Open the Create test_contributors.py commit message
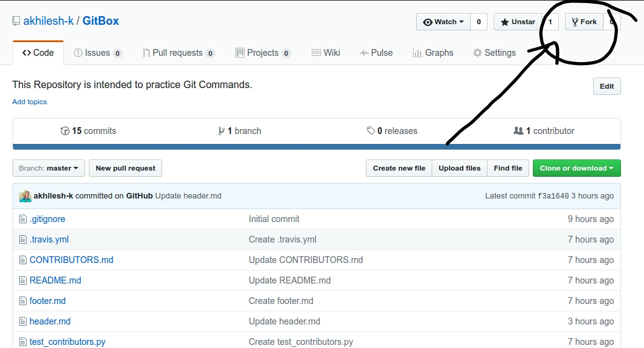The image size is (644, 348). 301,342
